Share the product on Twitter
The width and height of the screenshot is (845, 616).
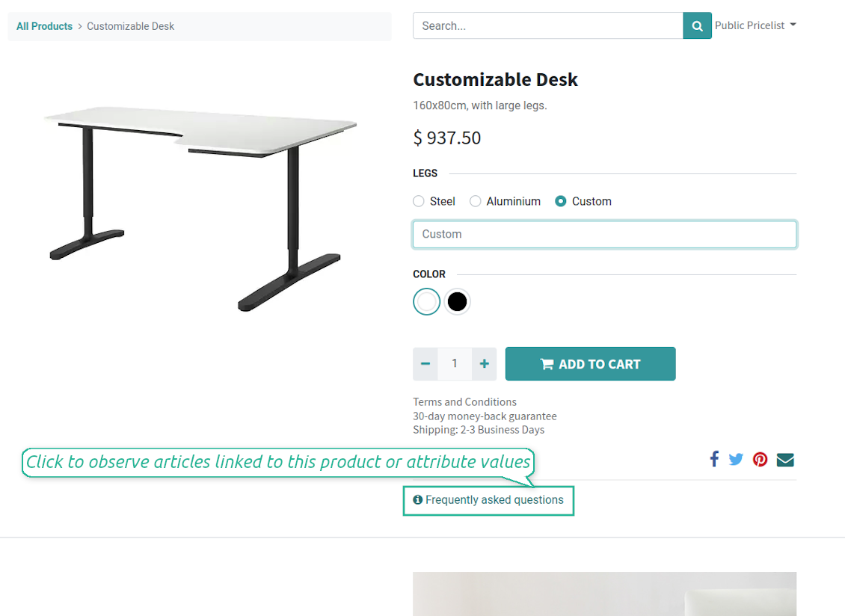point(736,460)
